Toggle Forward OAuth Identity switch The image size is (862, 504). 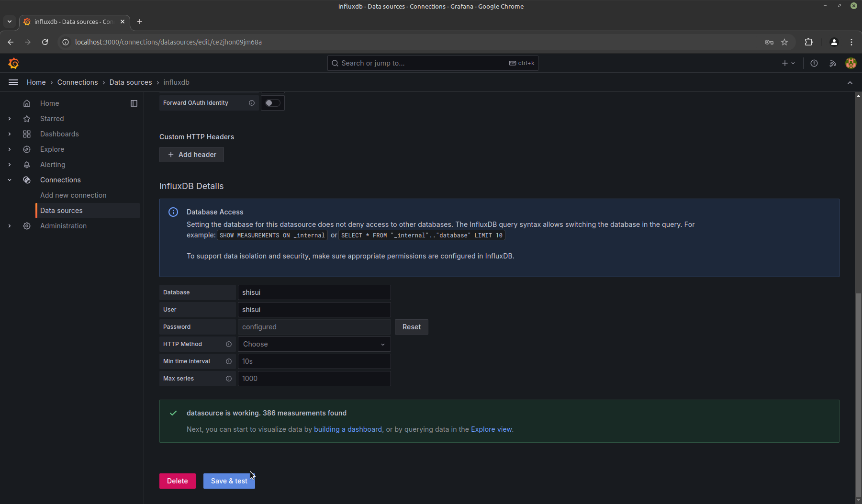[x=273, y=103]
